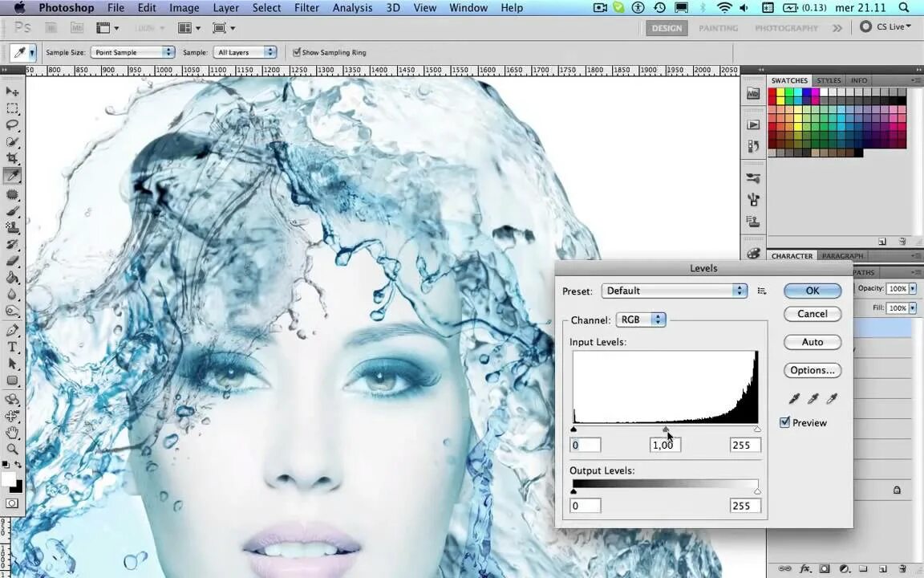The height and width of the screenshot is (578, 924).
Task: Open the Filter menu
Action: pos(306,8)
